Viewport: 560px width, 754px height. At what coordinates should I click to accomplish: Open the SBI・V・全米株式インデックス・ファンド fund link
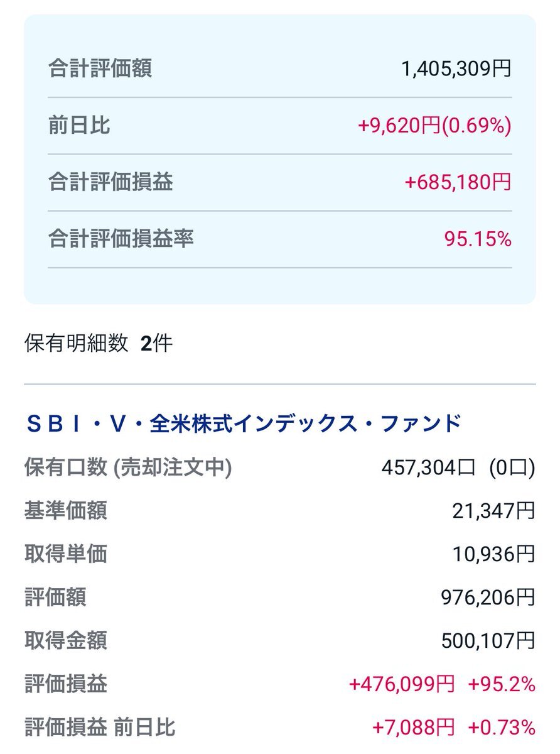pyautogui.click(x=244, y=424)
